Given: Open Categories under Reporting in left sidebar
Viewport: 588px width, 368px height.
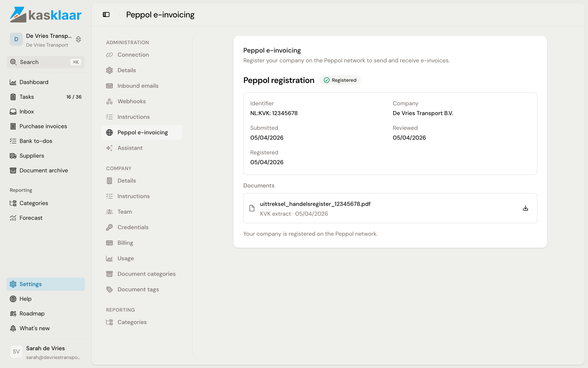Looking at the screenshot, I should coord(46,203).
